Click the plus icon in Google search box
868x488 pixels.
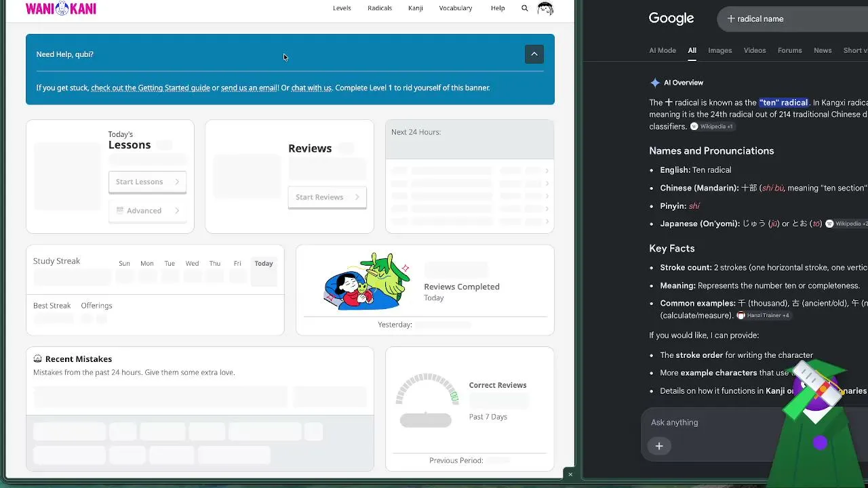tap(731, 19)
